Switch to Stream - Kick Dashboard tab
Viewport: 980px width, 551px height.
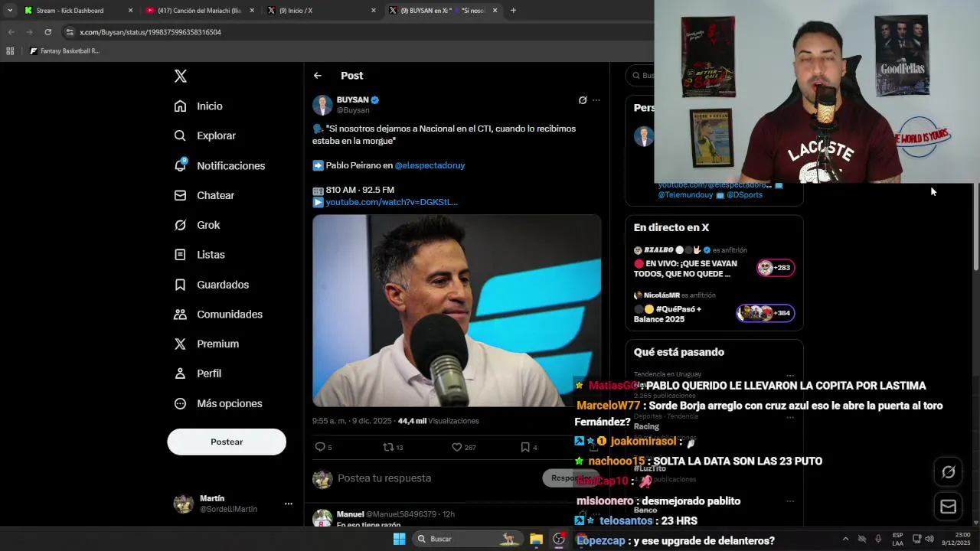(x=70, y=10)
